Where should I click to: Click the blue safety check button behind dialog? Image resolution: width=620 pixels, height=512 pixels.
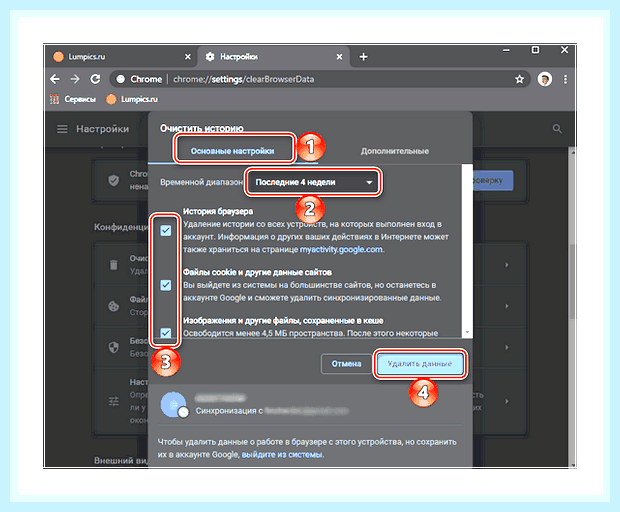coord(493,181)
